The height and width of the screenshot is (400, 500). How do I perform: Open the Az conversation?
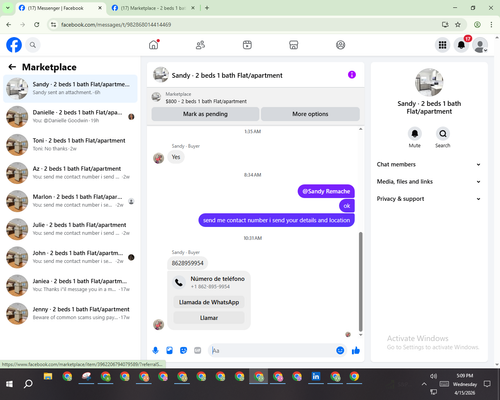tap(70, 173)
